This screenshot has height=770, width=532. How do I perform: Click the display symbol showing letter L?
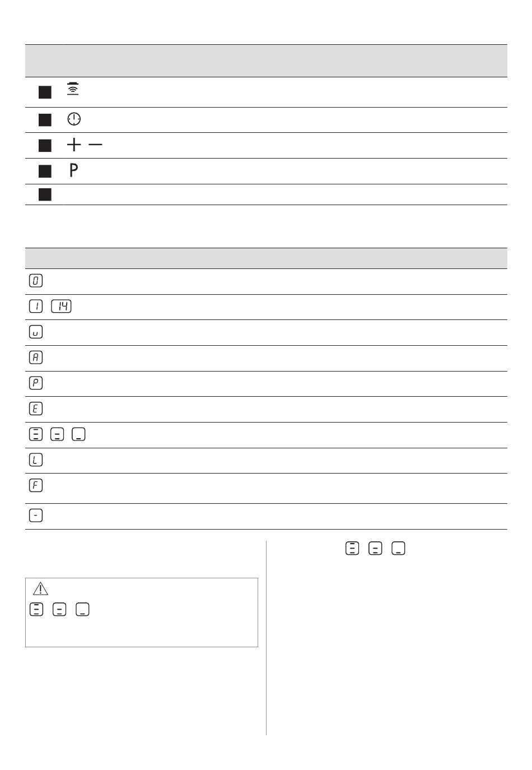click(36, 460)
